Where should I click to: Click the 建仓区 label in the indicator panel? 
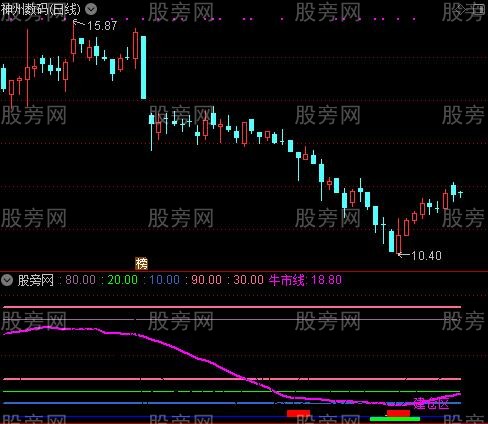(431, 404)
